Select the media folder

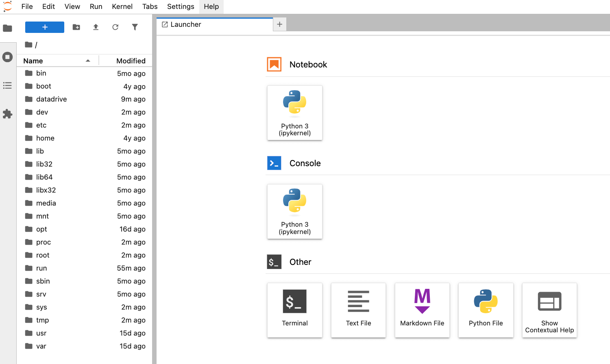[85, 203]
